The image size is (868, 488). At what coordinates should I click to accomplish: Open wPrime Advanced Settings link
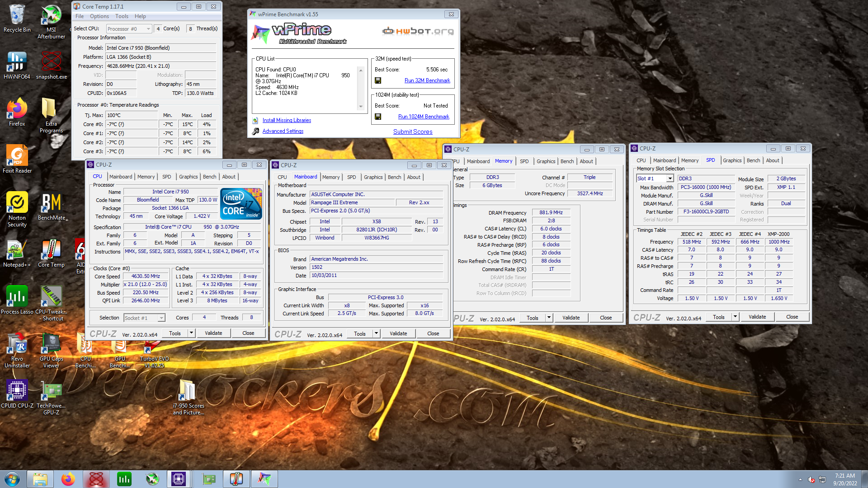pos(283,131)
